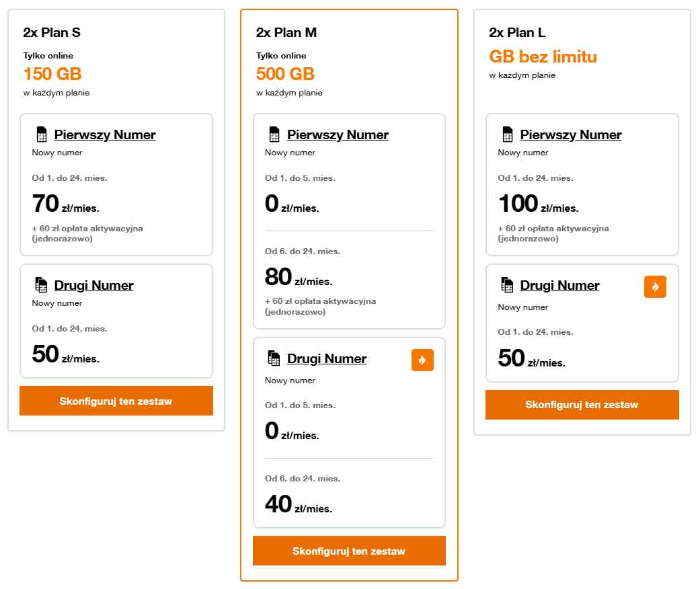Select the 2x Plan M card heading

286,32
